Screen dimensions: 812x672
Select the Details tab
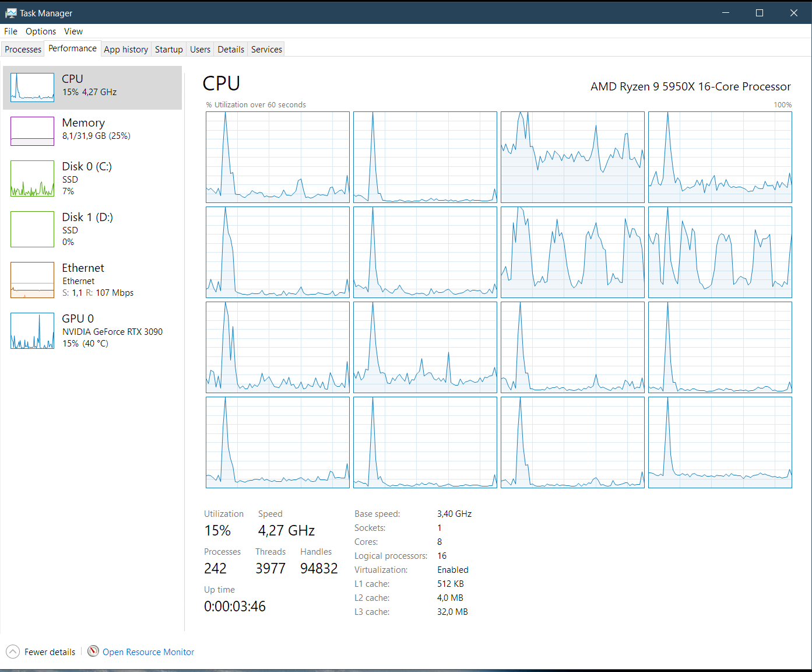click(231, 50)
